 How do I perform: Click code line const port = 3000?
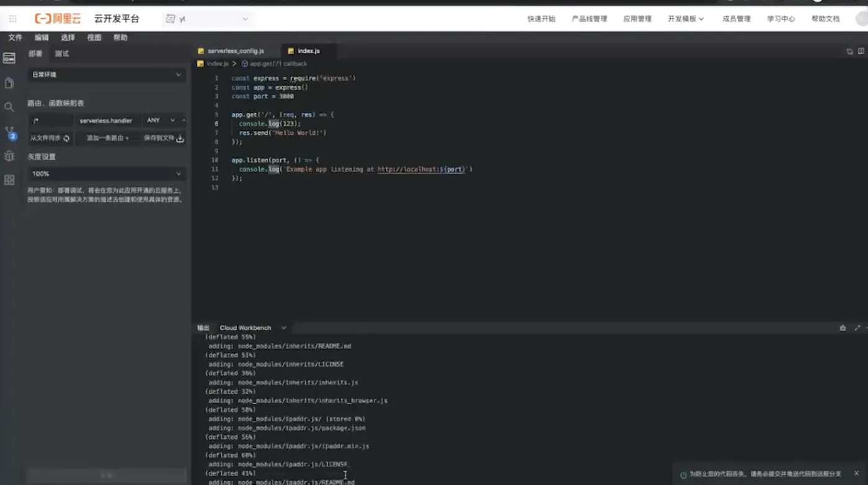coord(263,97)
